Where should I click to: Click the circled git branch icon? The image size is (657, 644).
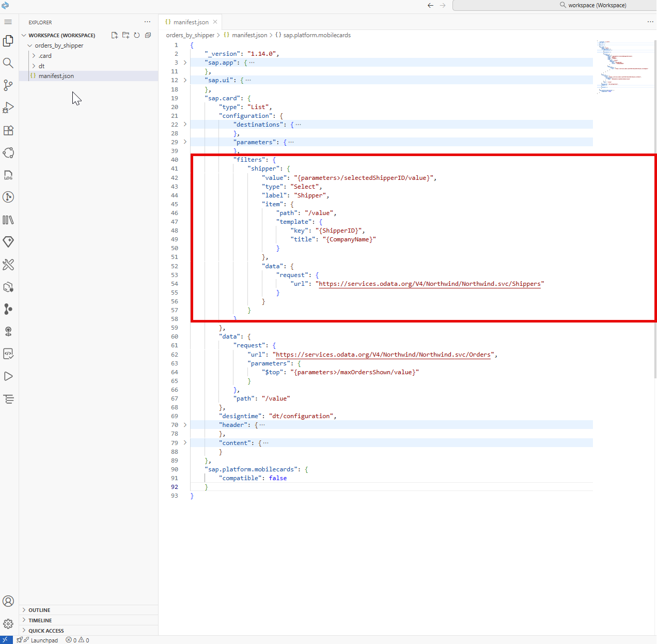tap(8, 197)
